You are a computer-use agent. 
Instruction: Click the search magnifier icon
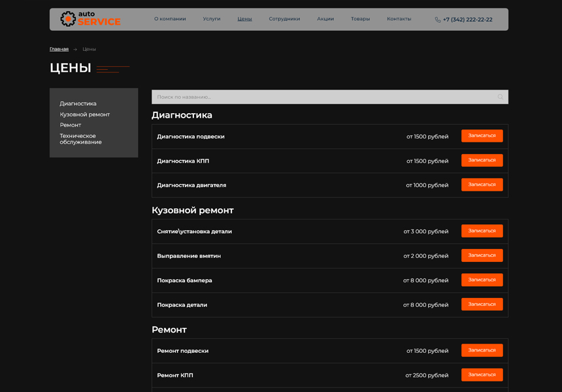(501, 97)
